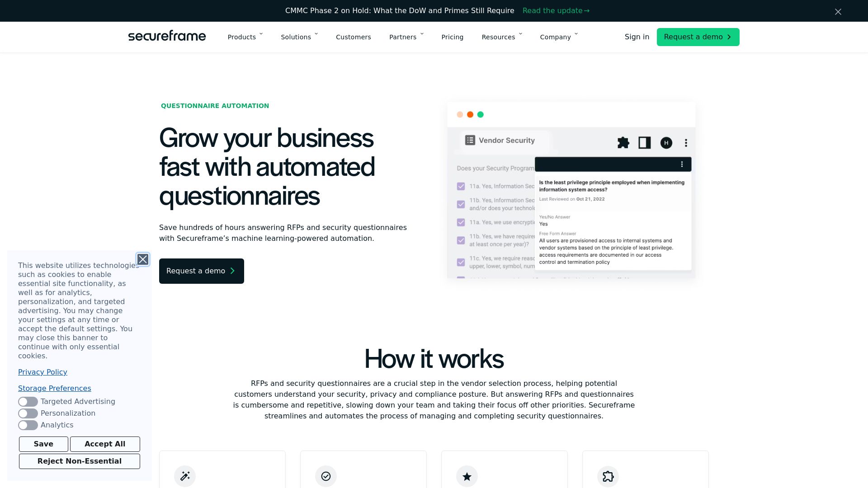The image size is (868, 488).
Task: Open the Customers page
Action: (354, 37)
